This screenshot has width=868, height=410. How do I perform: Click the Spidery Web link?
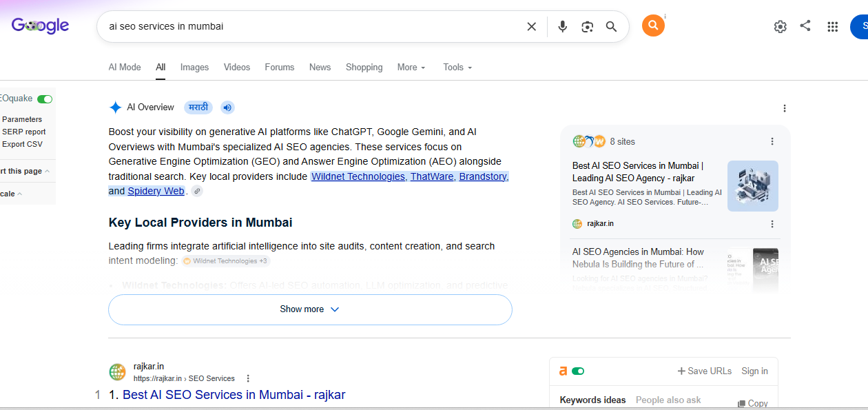click(156, 191)
